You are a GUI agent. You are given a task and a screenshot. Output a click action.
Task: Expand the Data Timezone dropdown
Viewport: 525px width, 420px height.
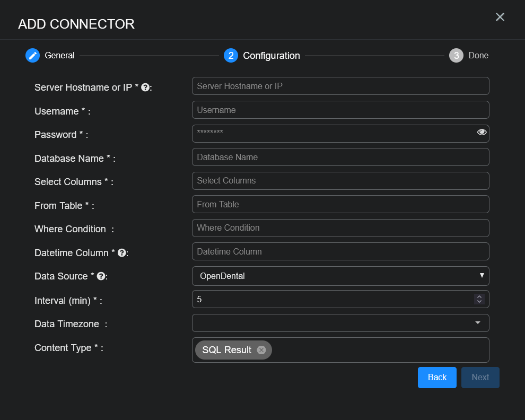[x=340, y=323]
